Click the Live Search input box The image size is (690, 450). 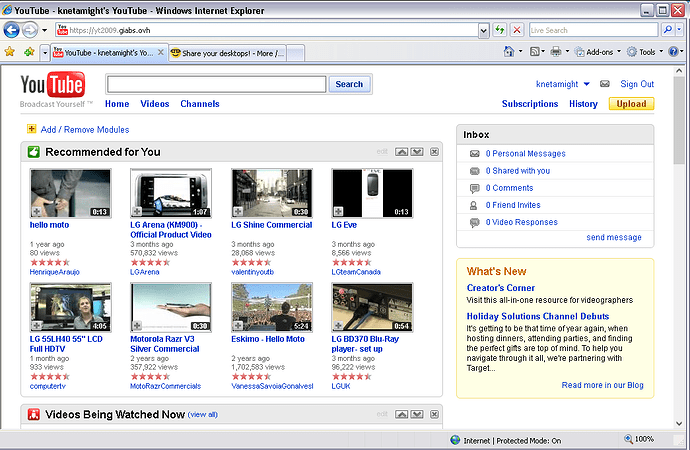(x=594, y=30)
